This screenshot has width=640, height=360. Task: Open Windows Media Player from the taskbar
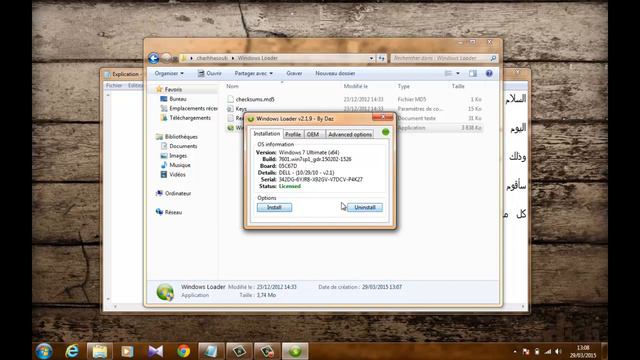[127, 351]
